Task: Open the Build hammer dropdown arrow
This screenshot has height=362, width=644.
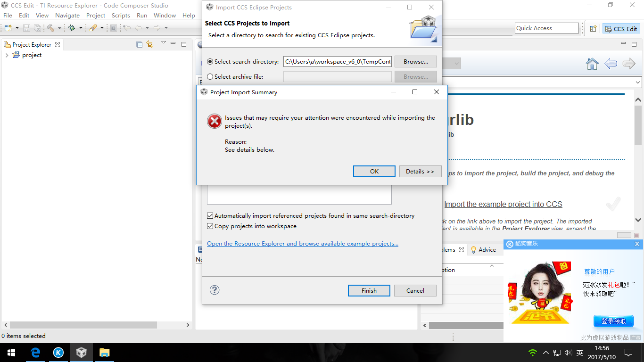Action: (x=59, y=28)
